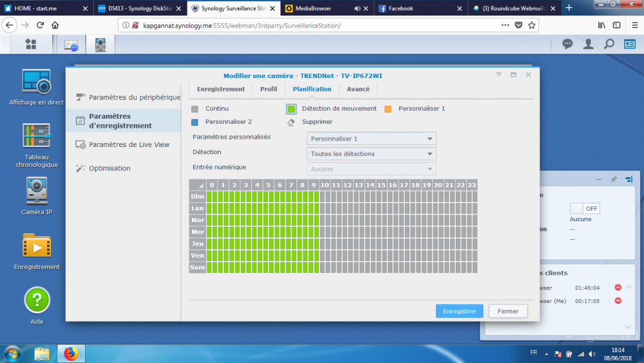Click the Fermer button
644x363 pixels.
point(507,311)
